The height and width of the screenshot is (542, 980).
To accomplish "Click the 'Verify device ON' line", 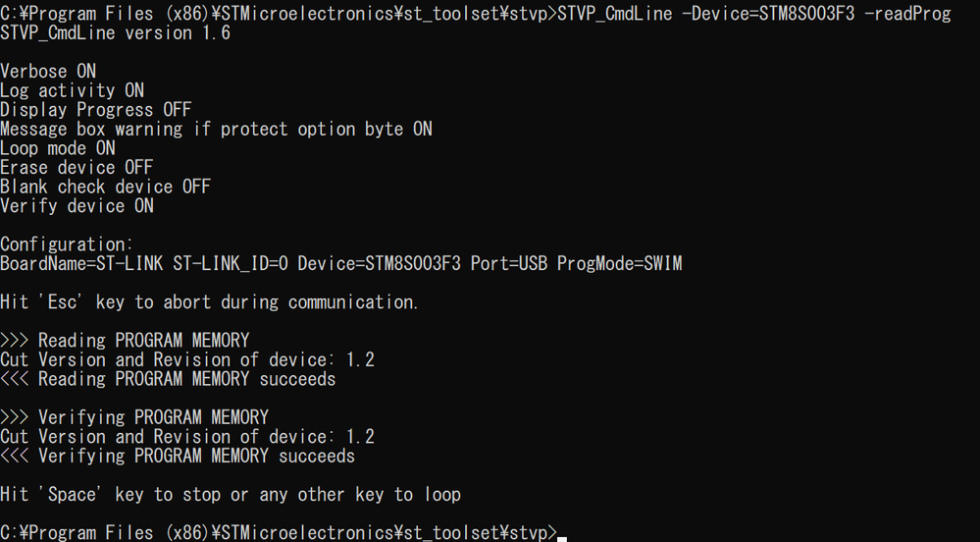I will click(x=77, y=206).
